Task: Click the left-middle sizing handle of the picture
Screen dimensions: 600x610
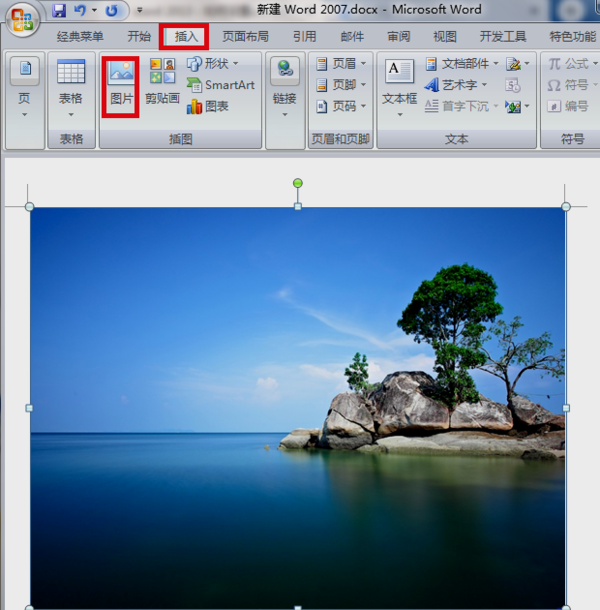Action: point(29,408)
